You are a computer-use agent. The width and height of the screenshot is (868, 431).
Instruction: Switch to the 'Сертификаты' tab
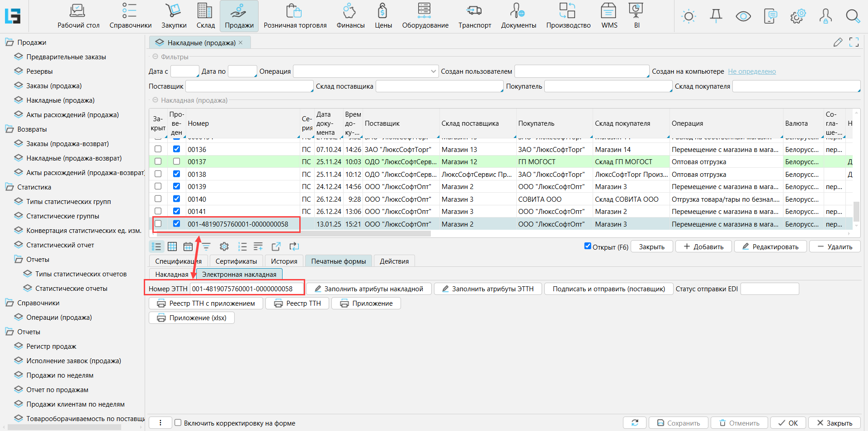(x=236, y=261)
